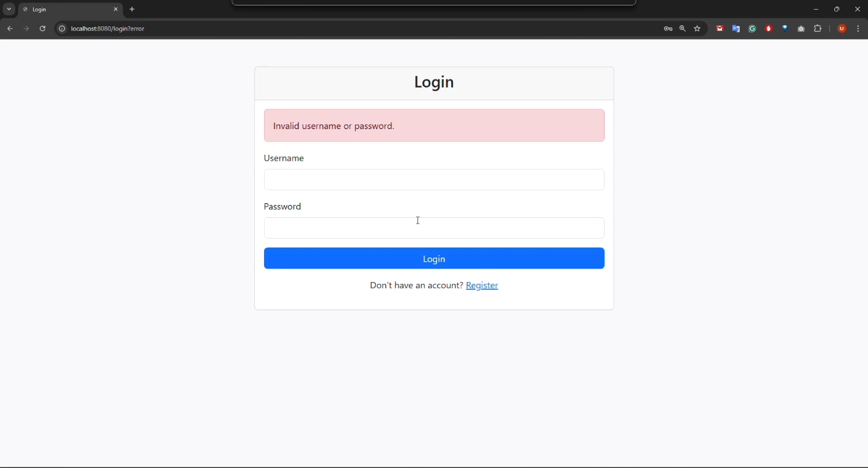Click the blue gem extension icon
This screenshot has width=868, height=468.
[785, 28]
